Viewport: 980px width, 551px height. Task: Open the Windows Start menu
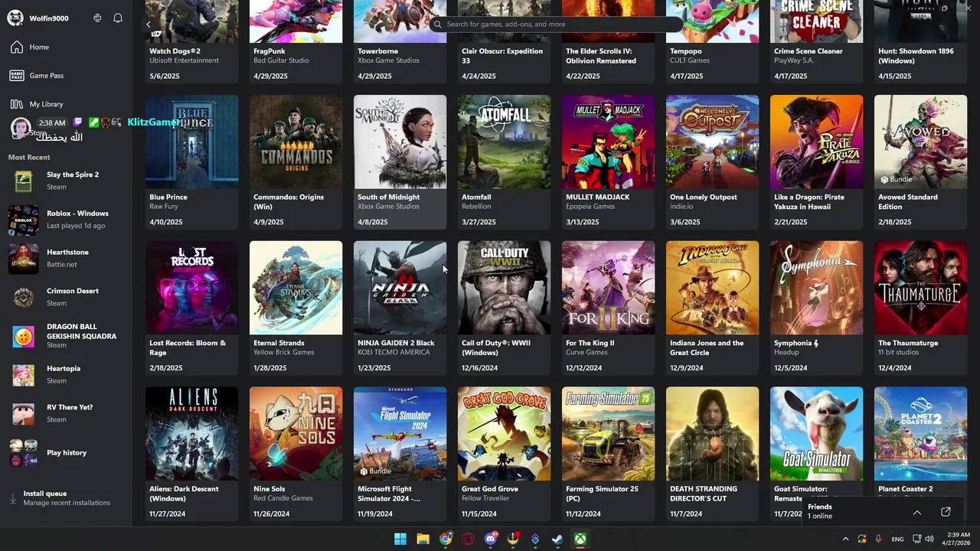click(x=400, y=539)
